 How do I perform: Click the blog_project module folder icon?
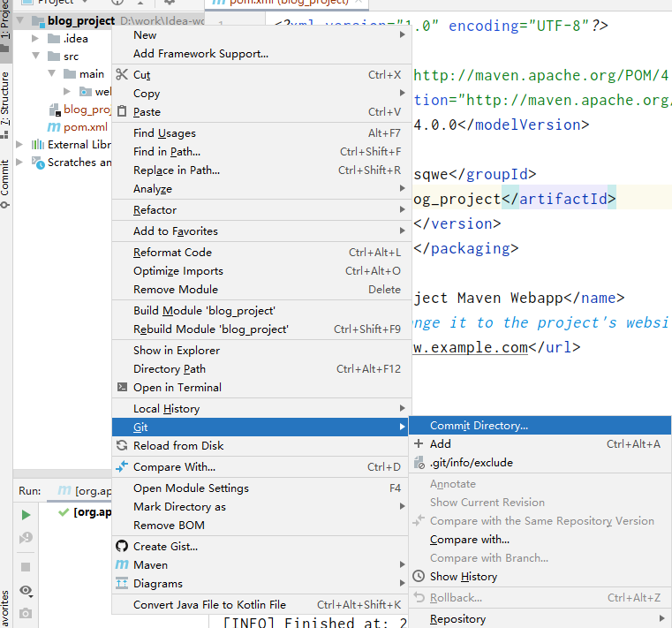(38, 20)
